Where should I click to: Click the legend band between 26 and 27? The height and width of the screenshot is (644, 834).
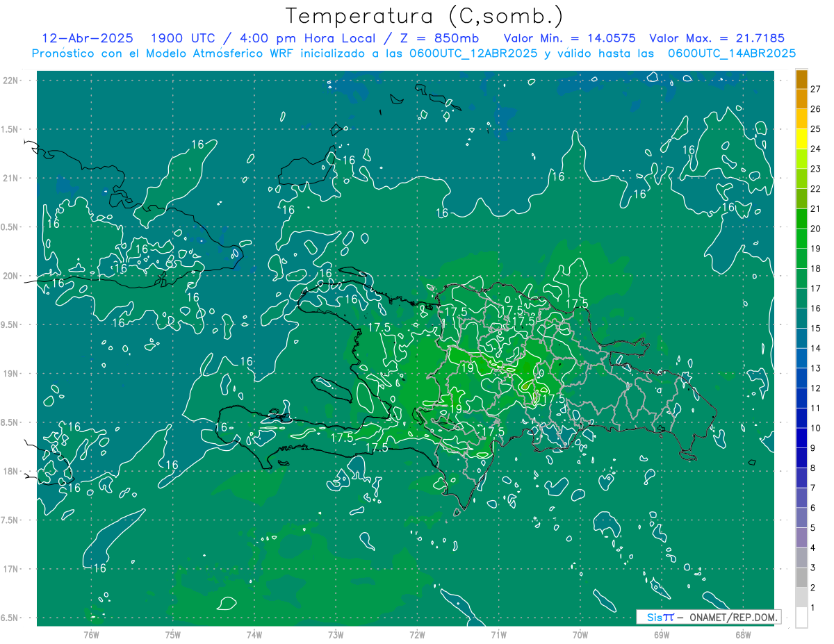(x=801, y=99)
